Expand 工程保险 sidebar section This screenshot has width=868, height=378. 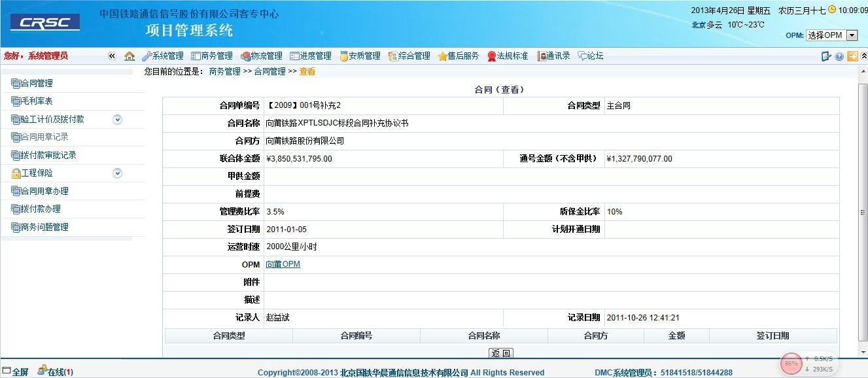118,173
